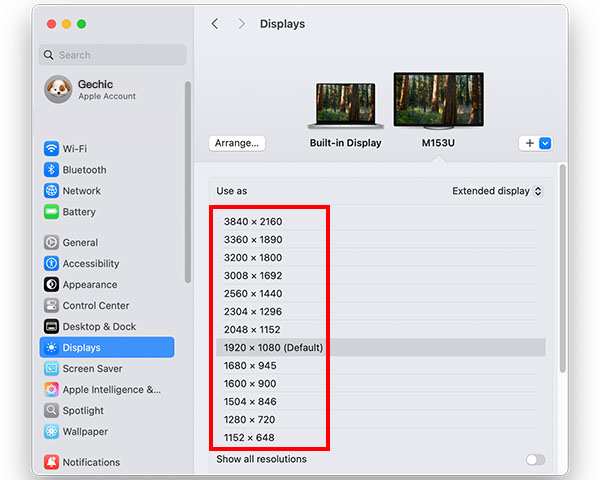
Task: Open Spotlight settings pane
Action: point(107,410)
